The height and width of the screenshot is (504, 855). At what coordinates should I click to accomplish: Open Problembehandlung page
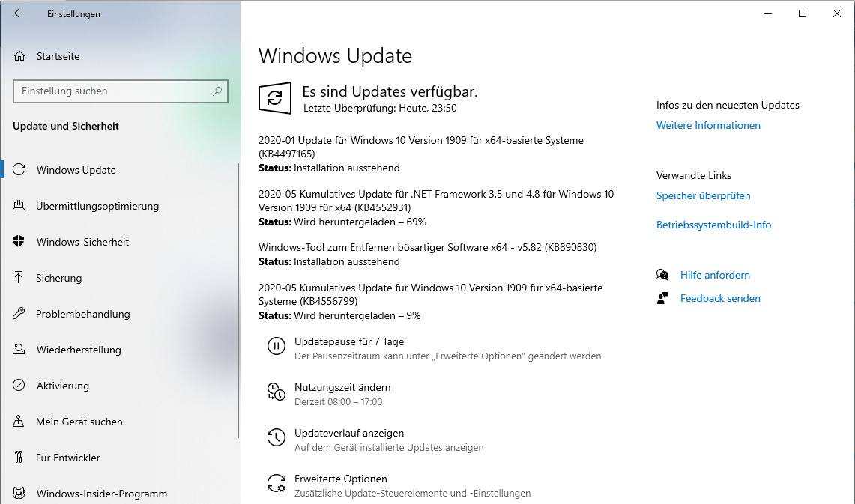coord(83,314)
